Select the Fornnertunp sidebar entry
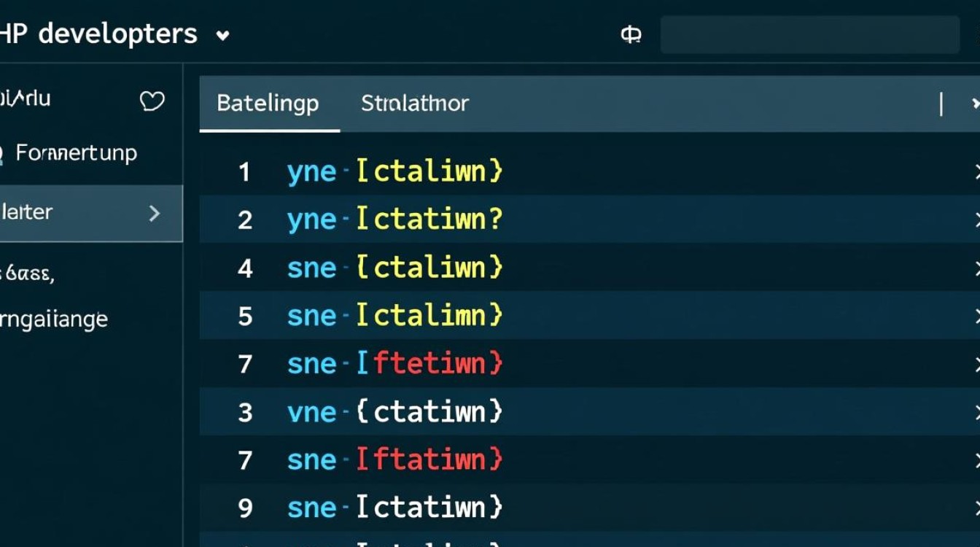 [77, 153]
